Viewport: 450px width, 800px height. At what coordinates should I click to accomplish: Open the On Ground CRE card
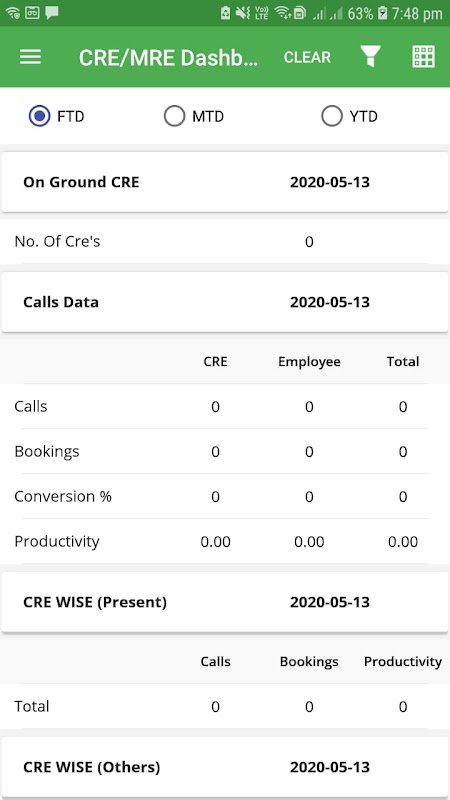click(x=224, y=182)
